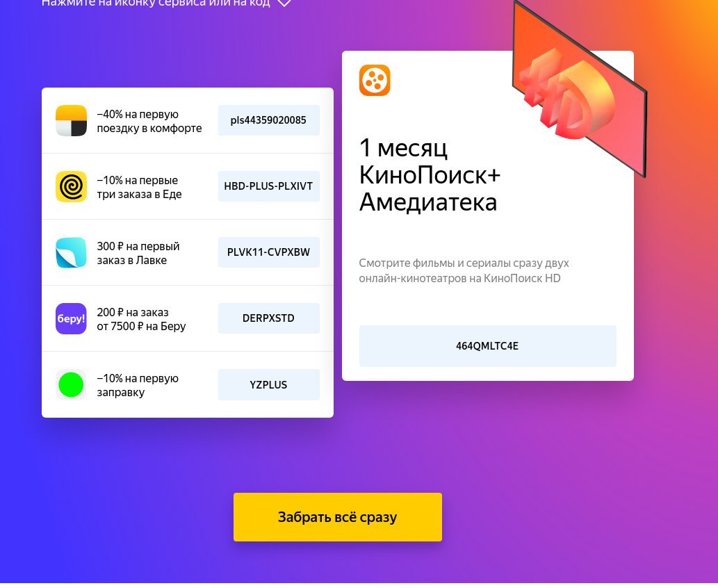
Task: Open the orange KinoPoisk film reel icon
Action: 375,80
